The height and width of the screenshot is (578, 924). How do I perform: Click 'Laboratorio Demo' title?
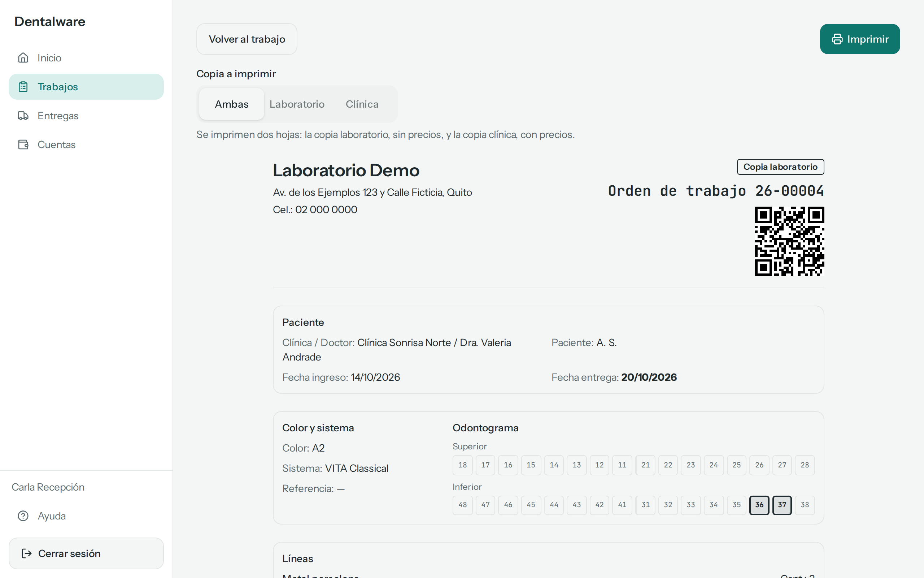(346, 171)
